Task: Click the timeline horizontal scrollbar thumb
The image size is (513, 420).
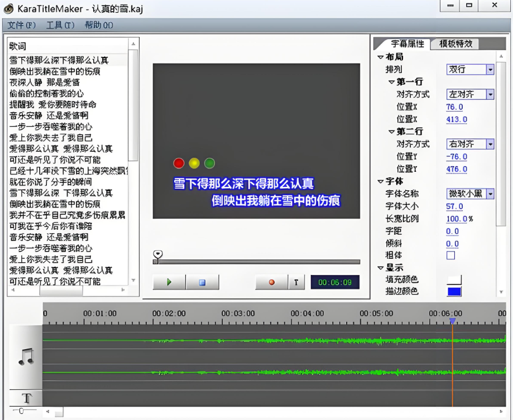Action: point(59,412)
